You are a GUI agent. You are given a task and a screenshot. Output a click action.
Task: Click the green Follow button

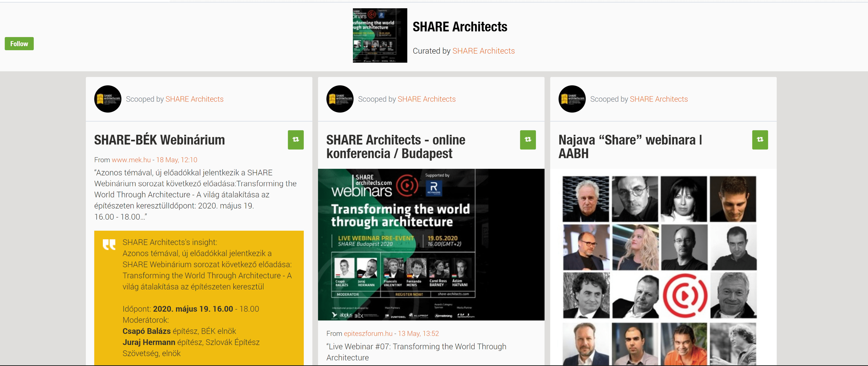[x=19, y=43]
